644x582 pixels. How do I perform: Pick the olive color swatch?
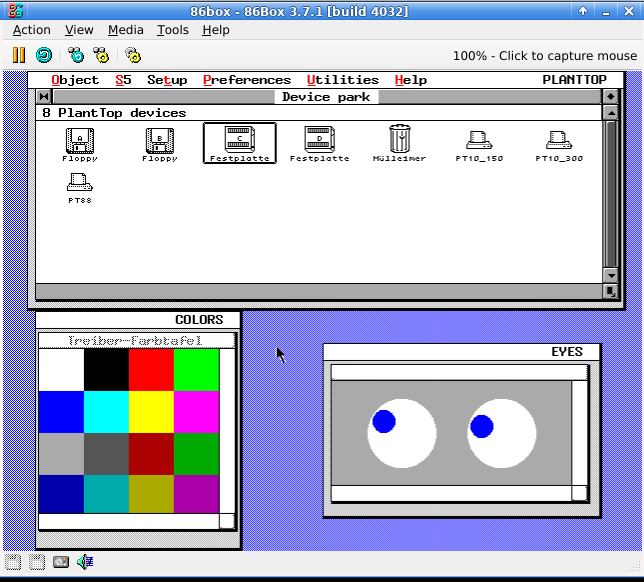coord(152,494)
